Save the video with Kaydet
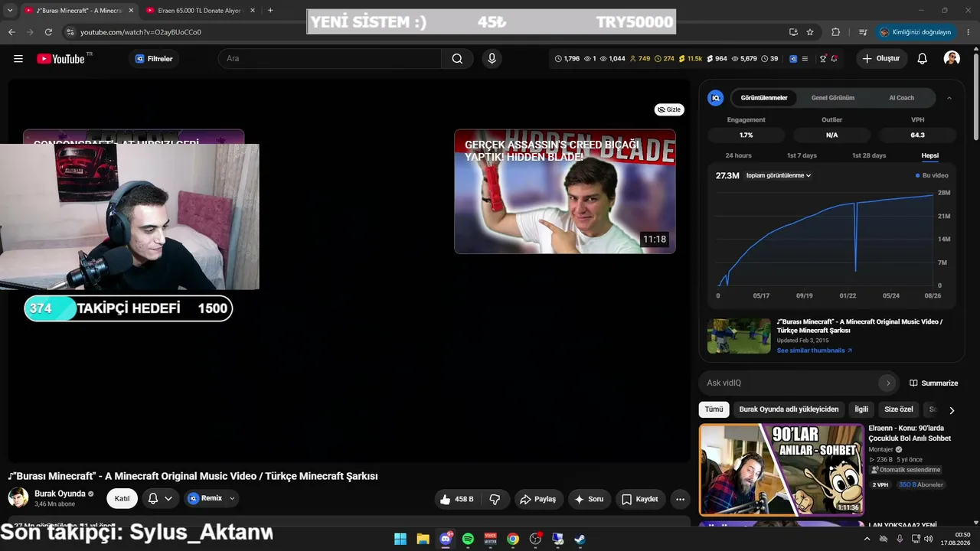The height and width of the screenshot is (551, 980). coord(639,499)
